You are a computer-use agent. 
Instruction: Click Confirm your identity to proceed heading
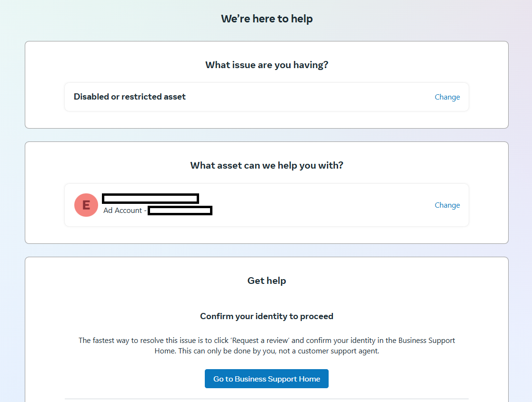(267, 316)
